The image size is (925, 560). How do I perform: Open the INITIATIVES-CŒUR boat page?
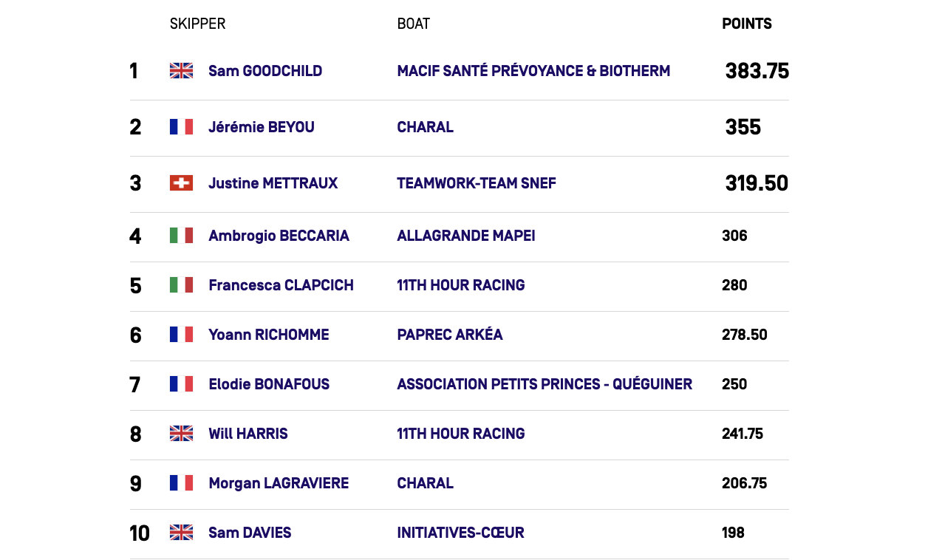click(x=460, y=533)
